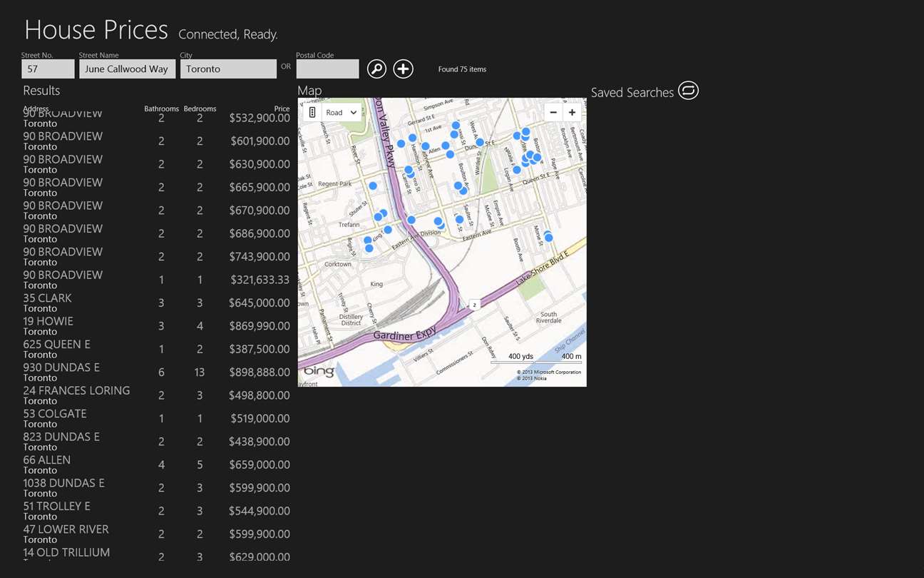Focus the Street No. field containing 57
Viewport: 924px width, 578px height.
point(48,69)
